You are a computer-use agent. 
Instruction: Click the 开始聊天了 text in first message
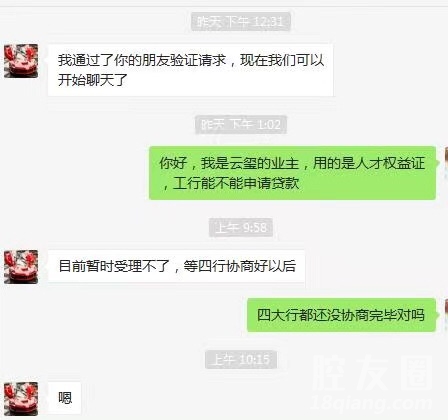tap(93, 80)
